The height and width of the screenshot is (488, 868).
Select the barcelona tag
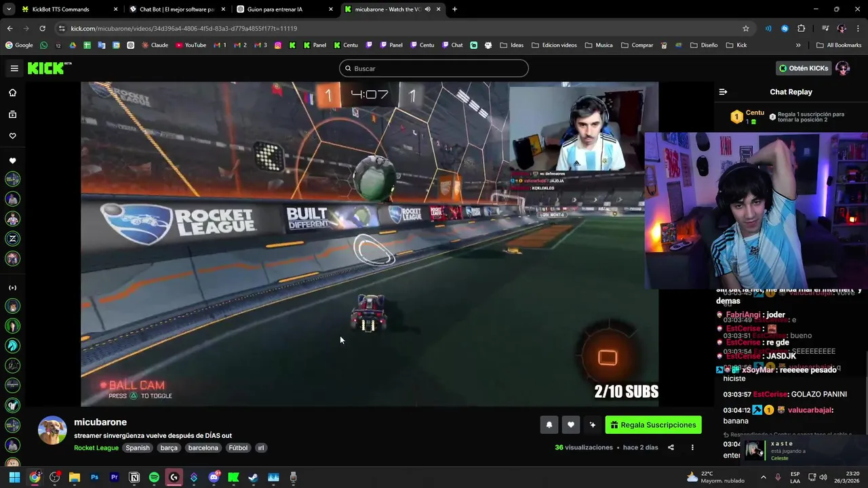tap(203, 448)
